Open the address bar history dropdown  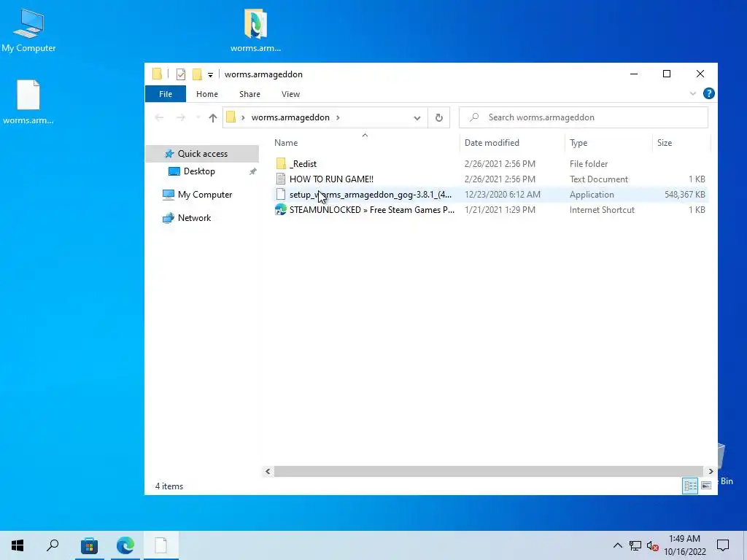417,117
